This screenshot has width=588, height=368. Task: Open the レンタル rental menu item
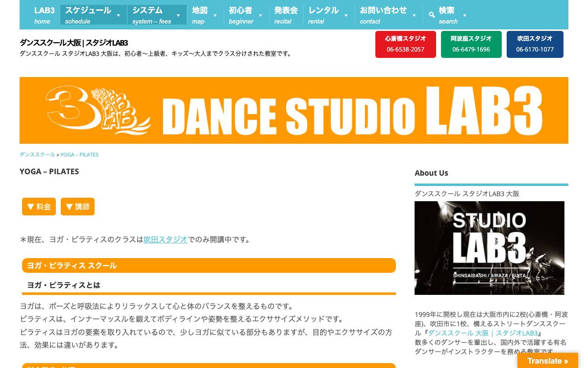[329, 15]
